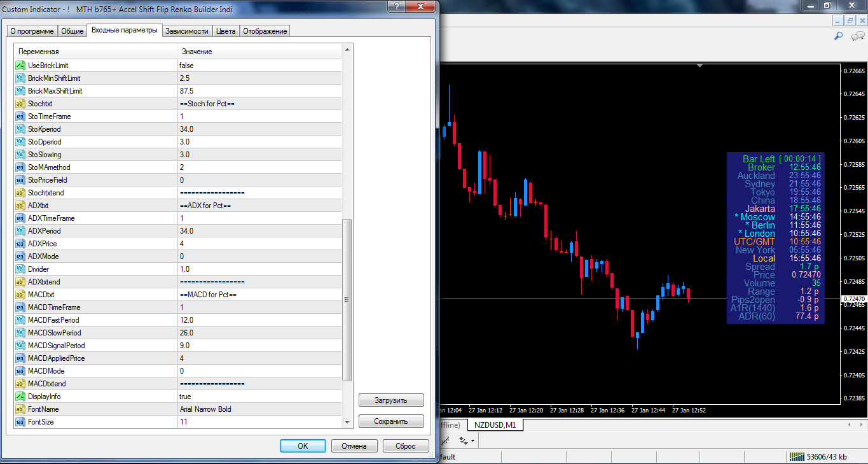Viewport: 868px width, 464px height.
Task: Click the string icon next to FontName
Action: pyautogui.click(x=20, y=409)
